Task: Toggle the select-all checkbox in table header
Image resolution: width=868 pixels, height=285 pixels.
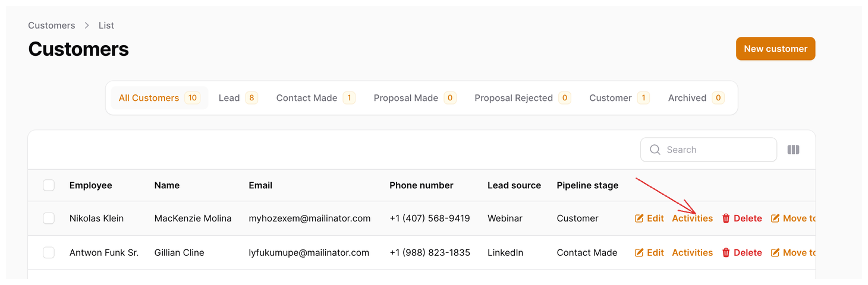Action: point(49,185)
